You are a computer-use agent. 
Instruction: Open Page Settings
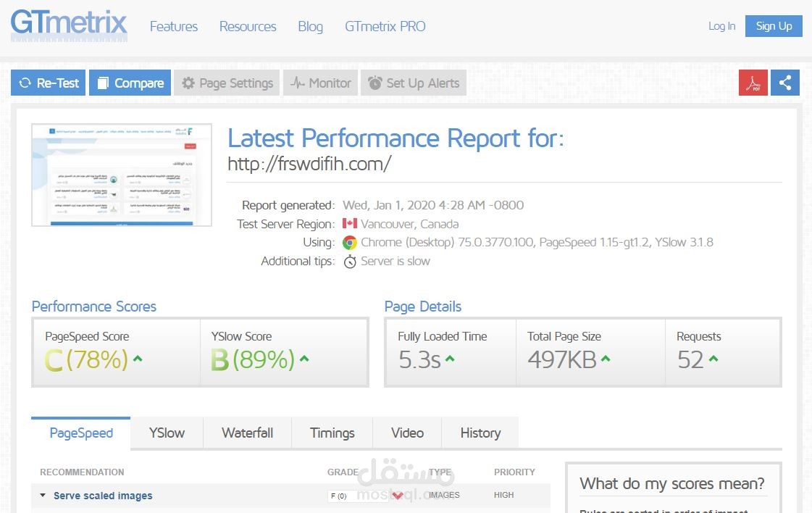tap(227, 83)
